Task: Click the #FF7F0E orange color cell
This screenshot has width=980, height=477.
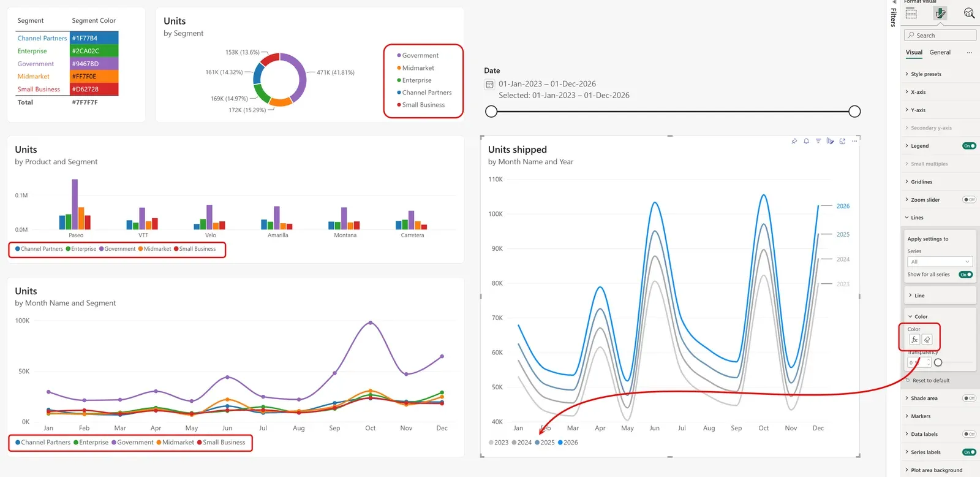Action: click(94, 77)
